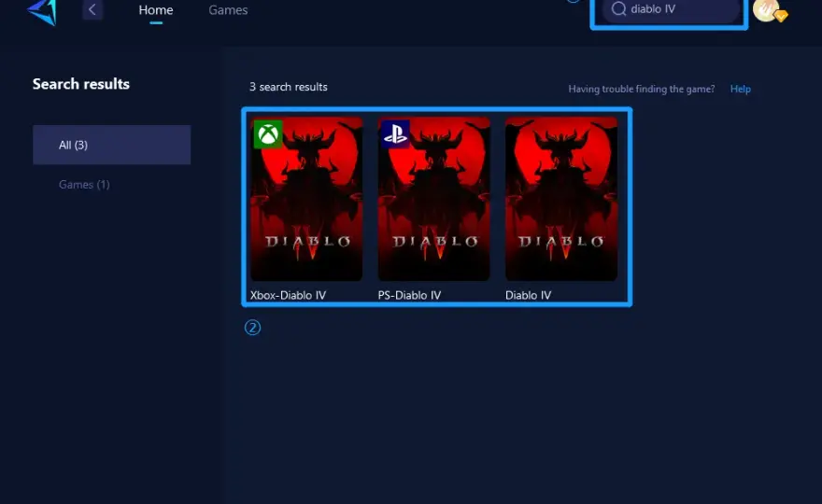Click the PS-Diablo IV title text
The image size is (822, 504).
(409, 296)
